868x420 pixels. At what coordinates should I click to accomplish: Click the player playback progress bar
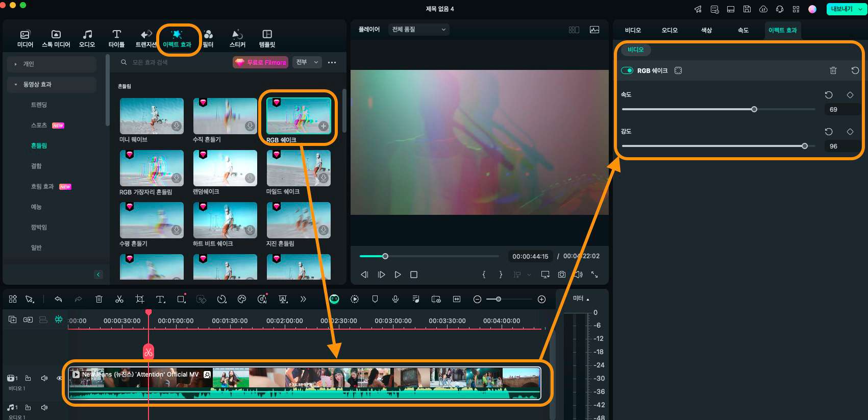pos(429,256)
